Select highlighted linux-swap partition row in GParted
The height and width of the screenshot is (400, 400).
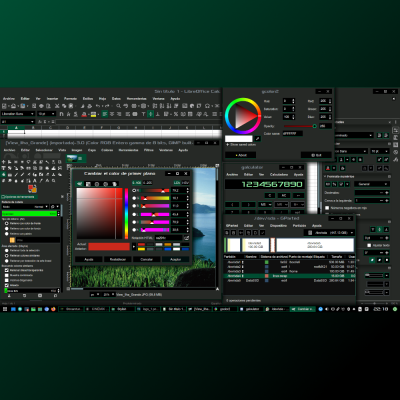[x=289, y=276]
